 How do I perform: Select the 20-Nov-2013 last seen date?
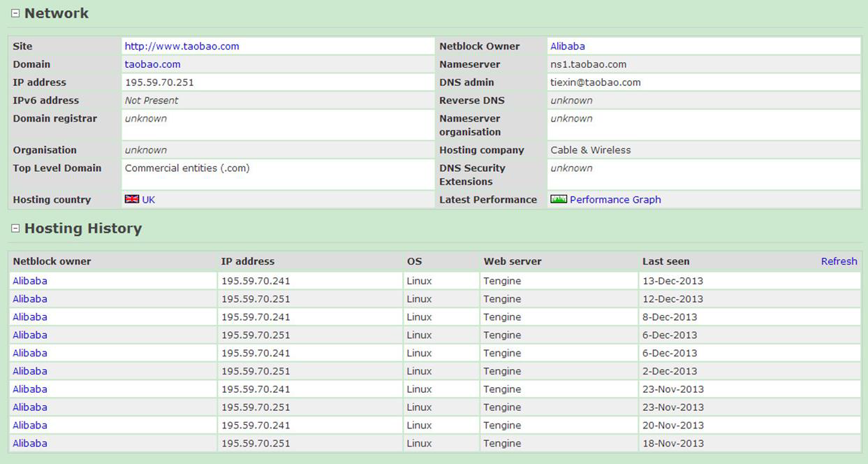[x=673, y=425]
